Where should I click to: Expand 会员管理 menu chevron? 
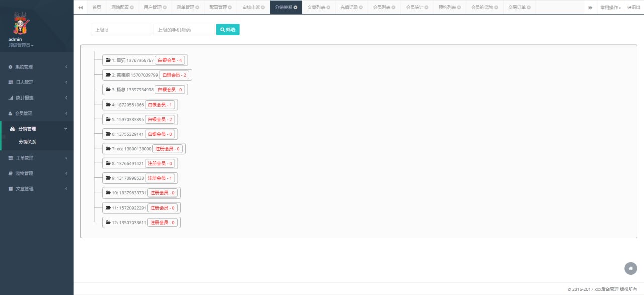(66, 113)
